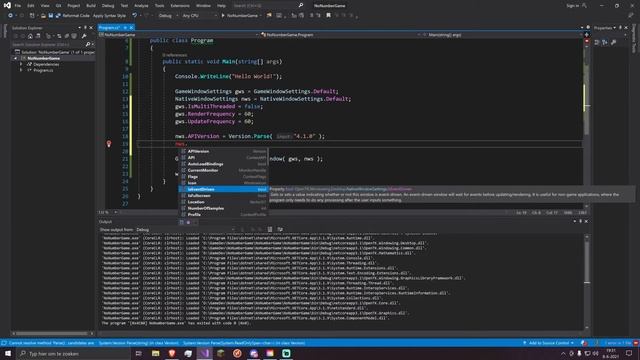Screen dimensions: 640x360
Task: Open the NoNumberGame project navigation dropdown
Action: pos(178,35)
